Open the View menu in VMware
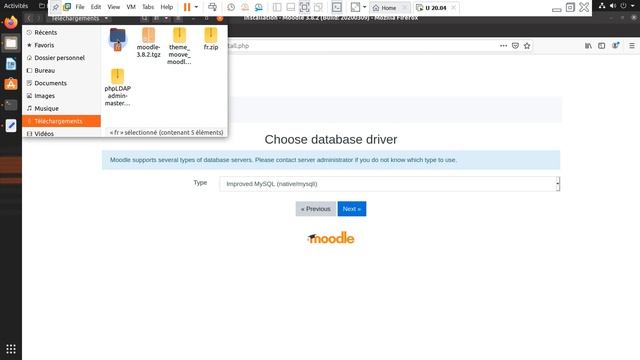Viewport: 640px width, 360px height. [113, 7]
